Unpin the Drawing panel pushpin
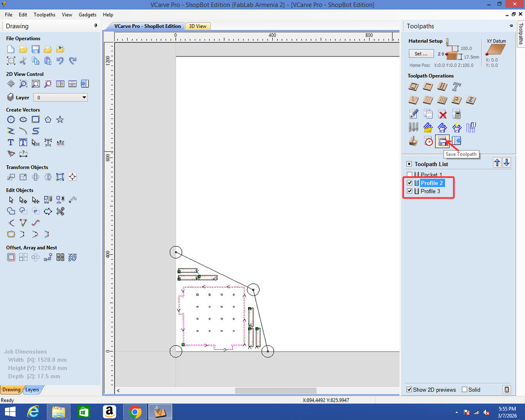525x420 pixels. (96, 26)
